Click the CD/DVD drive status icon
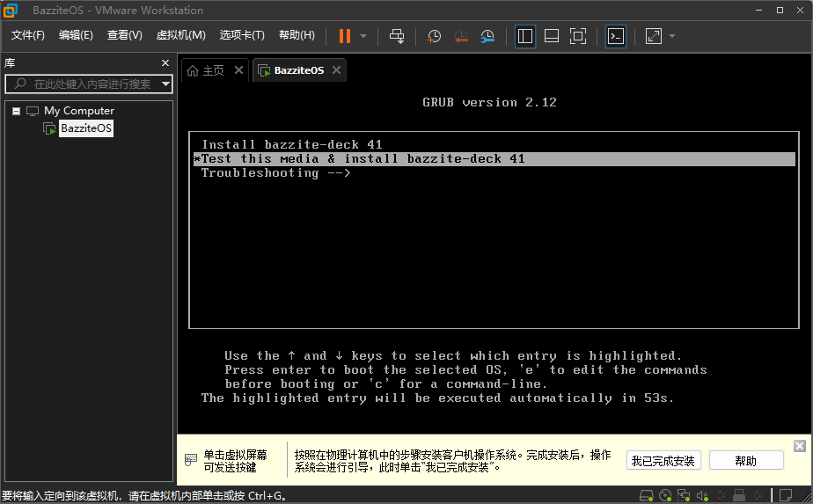Viewport: 813px width, 504px height. (665, 496)
